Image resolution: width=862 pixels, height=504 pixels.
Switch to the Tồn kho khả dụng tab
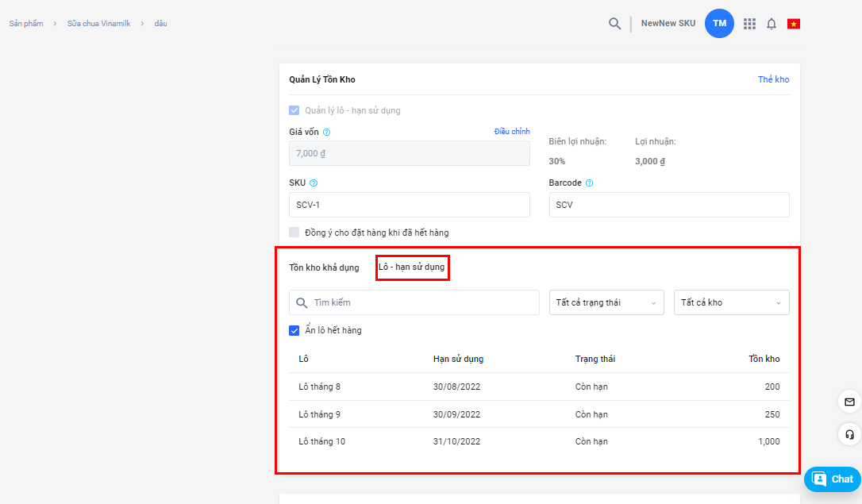pyautogui.click(x=324, y=267)
